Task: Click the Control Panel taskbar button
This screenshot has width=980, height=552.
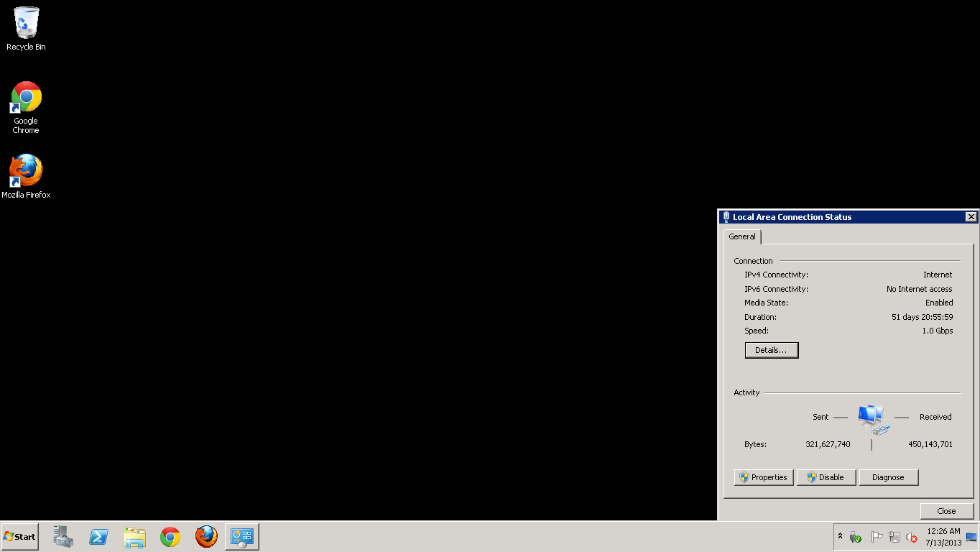Action: tap(242, 537)
